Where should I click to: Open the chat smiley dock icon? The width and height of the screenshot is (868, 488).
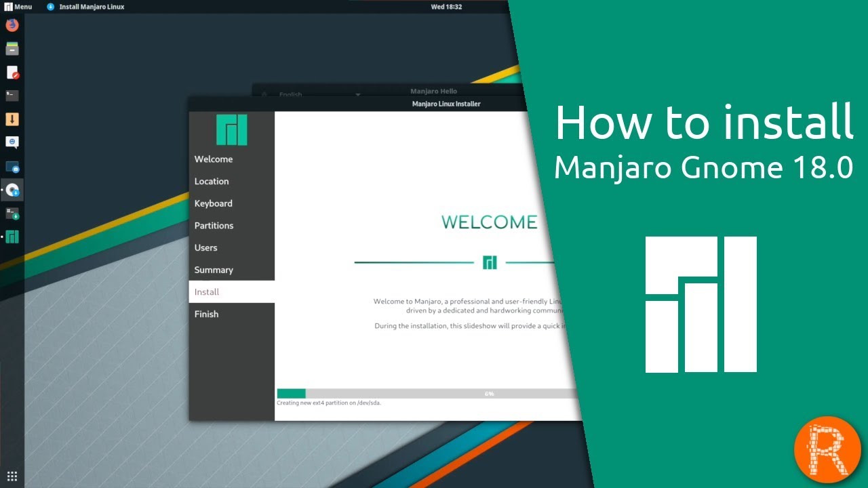(12, 142)
